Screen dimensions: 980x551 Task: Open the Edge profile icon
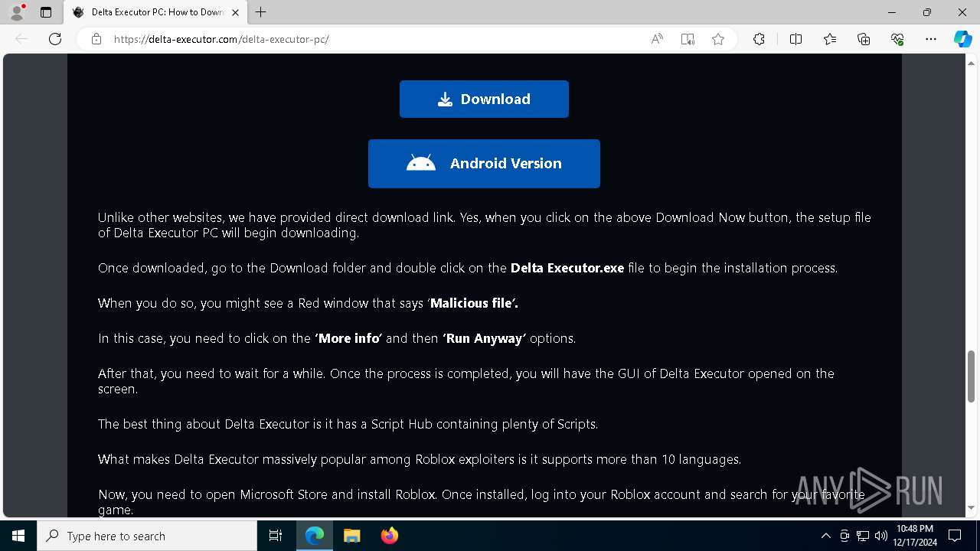16,12
